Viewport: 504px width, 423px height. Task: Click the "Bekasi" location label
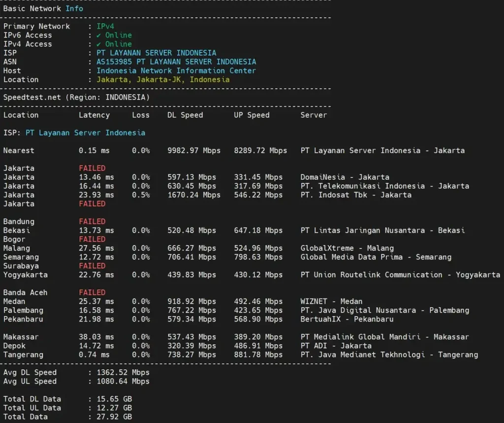pyautogui.click(x=17, y=230)
